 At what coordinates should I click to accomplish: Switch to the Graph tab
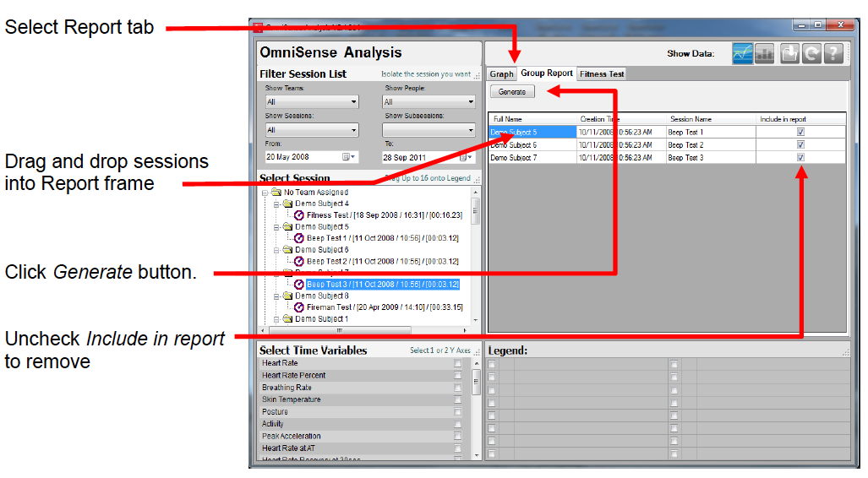tap(501, 74)
